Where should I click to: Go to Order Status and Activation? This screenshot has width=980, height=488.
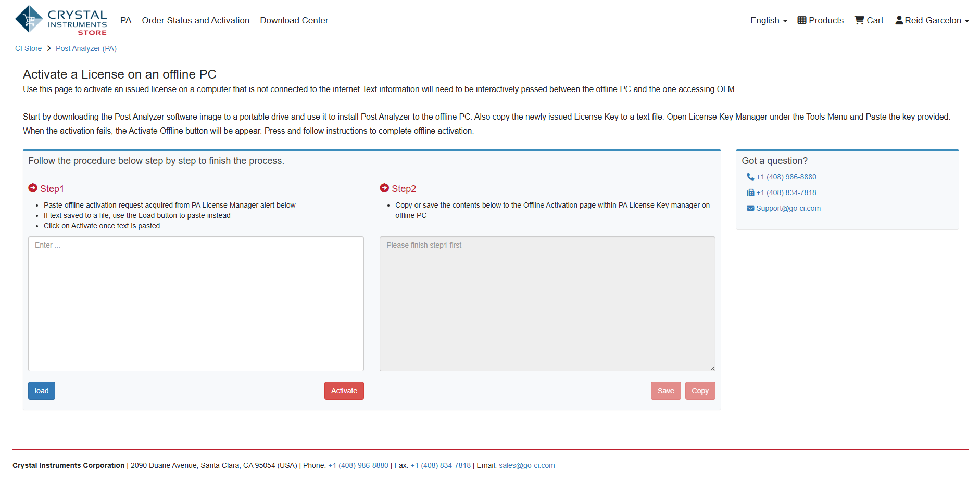coord(195,20)
